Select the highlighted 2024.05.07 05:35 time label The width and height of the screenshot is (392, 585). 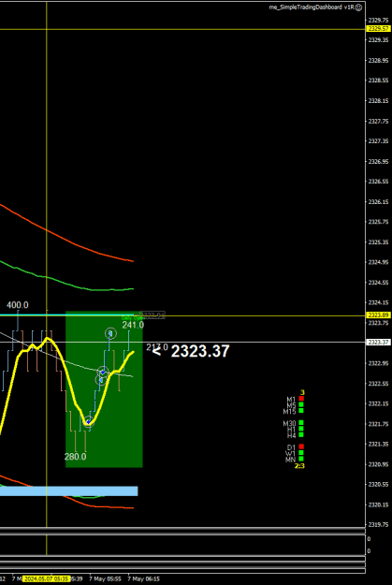(46, 579)
